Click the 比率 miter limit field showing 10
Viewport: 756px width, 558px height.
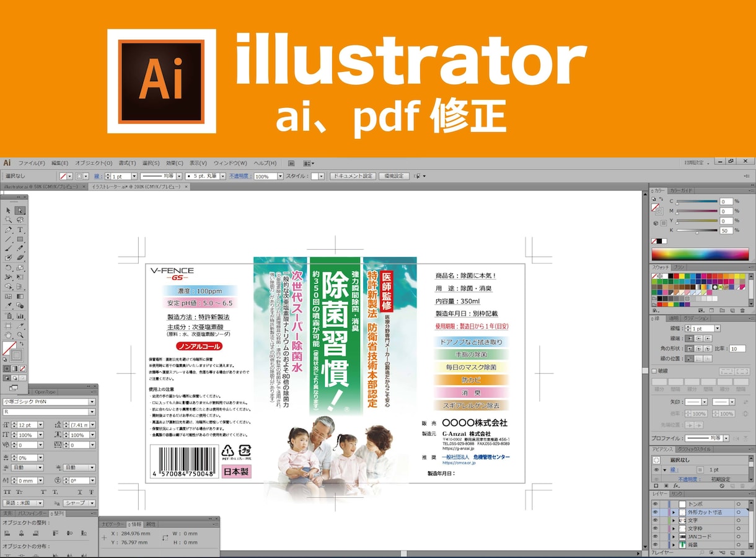click(x=737, y=348)
